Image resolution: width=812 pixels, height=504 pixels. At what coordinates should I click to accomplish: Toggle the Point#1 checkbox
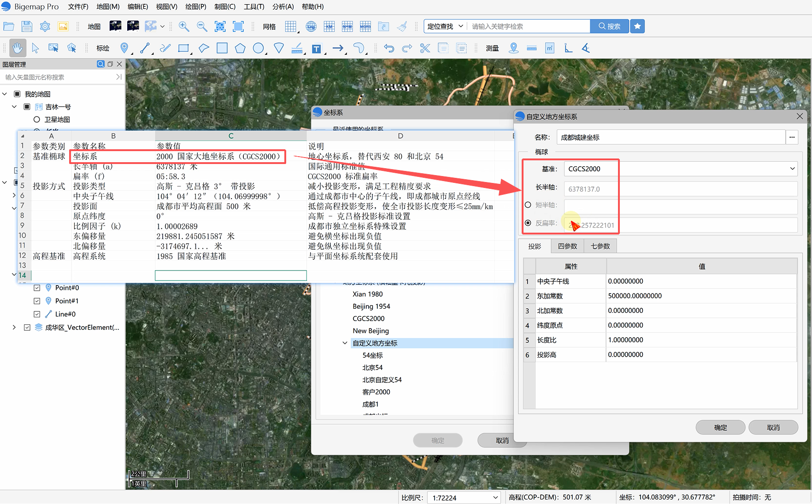[x=37, y=301]
